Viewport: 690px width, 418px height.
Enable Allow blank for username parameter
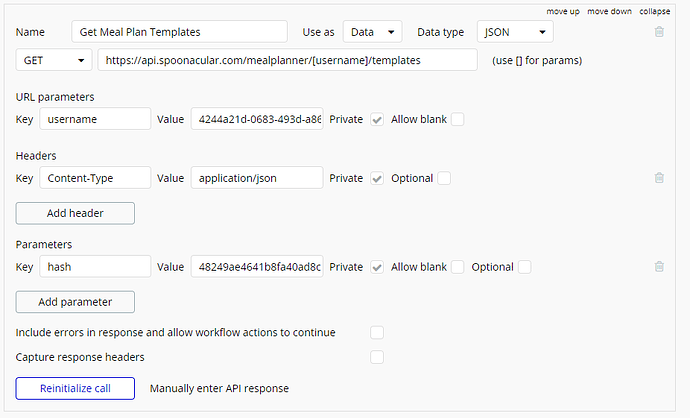click(458, 120)
